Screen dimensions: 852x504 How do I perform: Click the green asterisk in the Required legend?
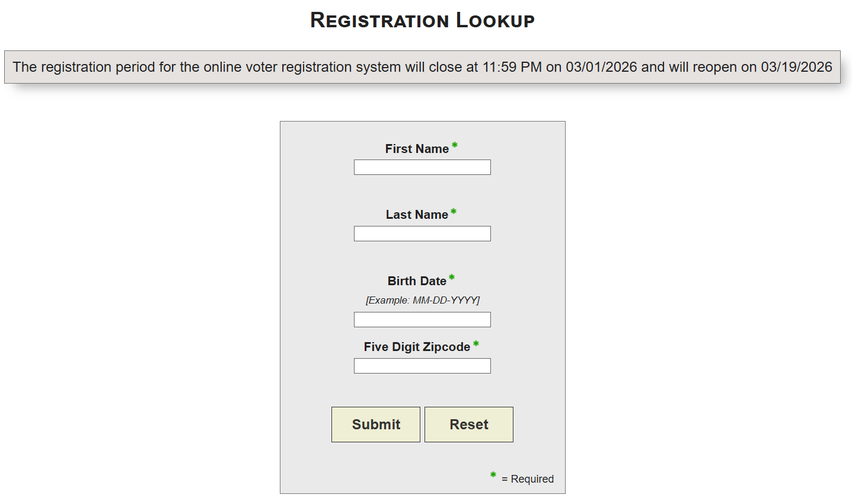(x=493, y=474)
